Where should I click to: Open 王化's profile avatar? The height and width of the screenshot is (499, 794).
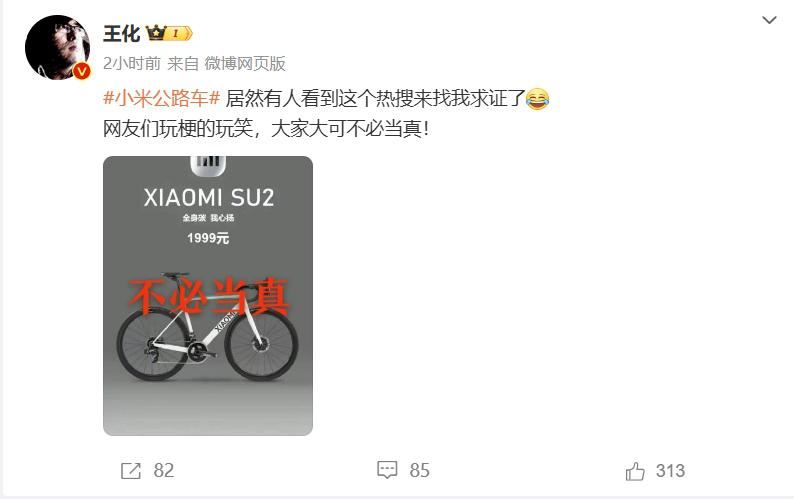point(57,48)
